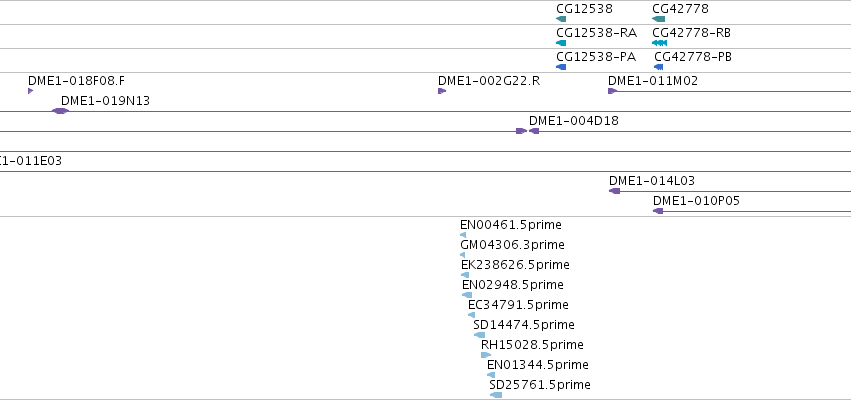Select the CG12538 gene arrow glyph
The height and width of the screenshot is (400, 851).
coord(561,19)
